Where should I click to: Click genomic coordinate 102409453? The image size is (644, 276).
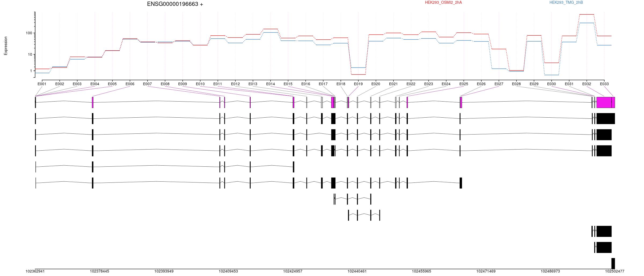click(x=228, y=271)
